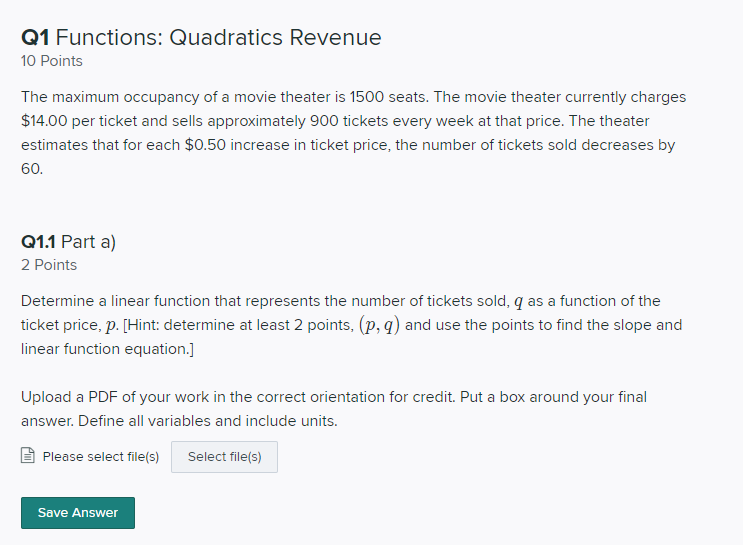Click the standalone '60.' line
This screenshot has height=545, width=743.
[32, 169]
